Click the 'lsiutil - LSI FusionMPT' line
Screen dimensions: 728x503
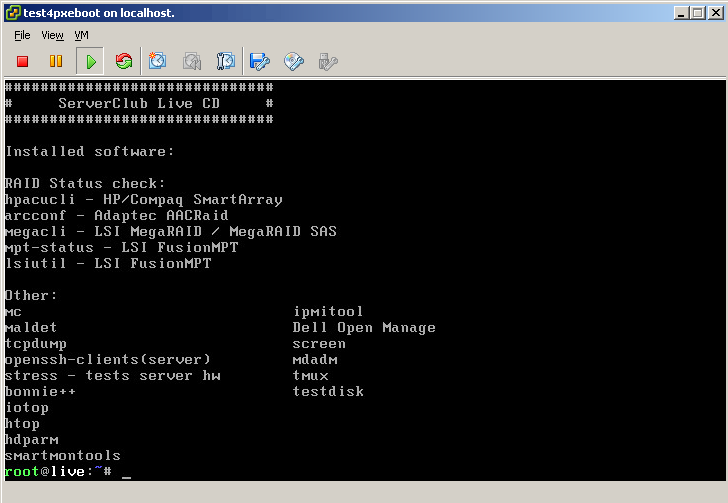pyautogui.click(x=108, y=264)
